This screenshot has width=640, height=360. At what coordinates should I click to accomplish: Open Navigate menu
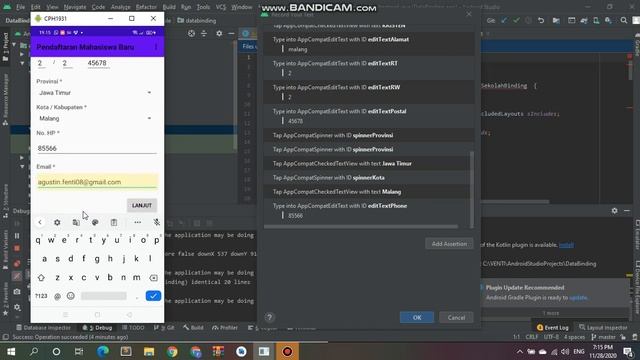[75, 7]
